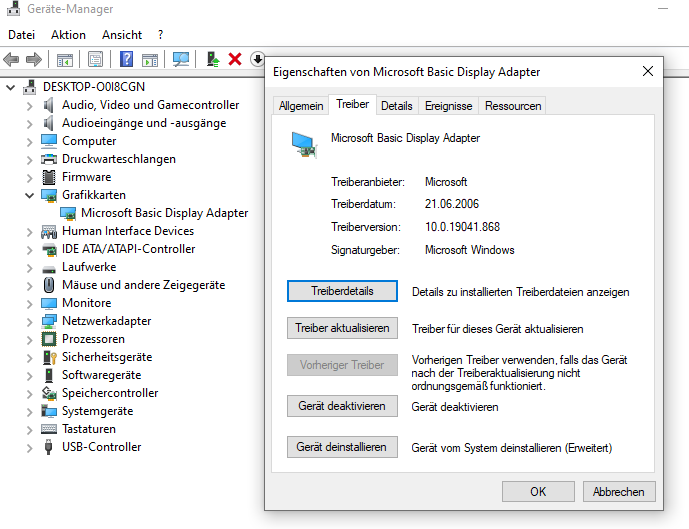689x529 pixels.
Task: Select the Systemgeräte icon
Action: coord(49,411)
